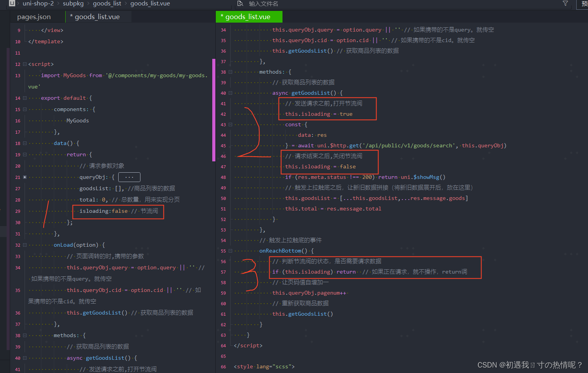Click 'this.queryObj.cid = option.cid' on right line 35
Viewport: 588px width, 373px height.
[320, 40]
